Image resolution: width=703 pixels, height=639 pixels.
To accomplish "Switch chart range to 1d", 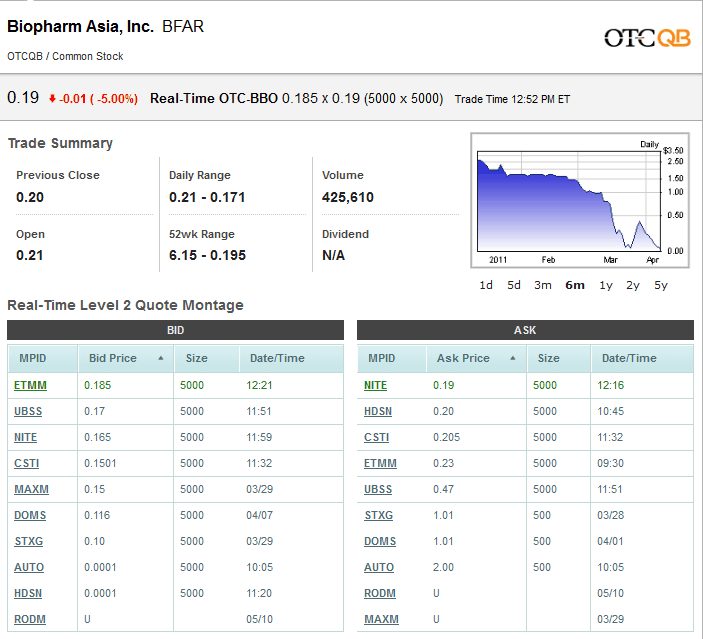I will point(486,285).
